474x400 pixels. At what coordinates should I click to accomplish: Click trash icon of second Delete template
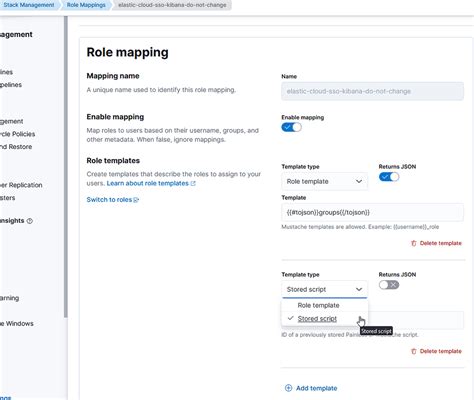414,351
